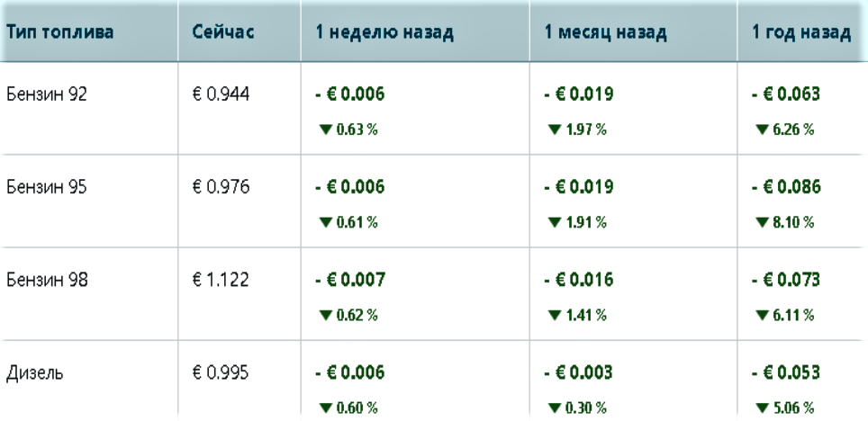This screenshot has width=868, height=421.
Task: Click the down triangle before 8.10 %
Action: (762, 222)
